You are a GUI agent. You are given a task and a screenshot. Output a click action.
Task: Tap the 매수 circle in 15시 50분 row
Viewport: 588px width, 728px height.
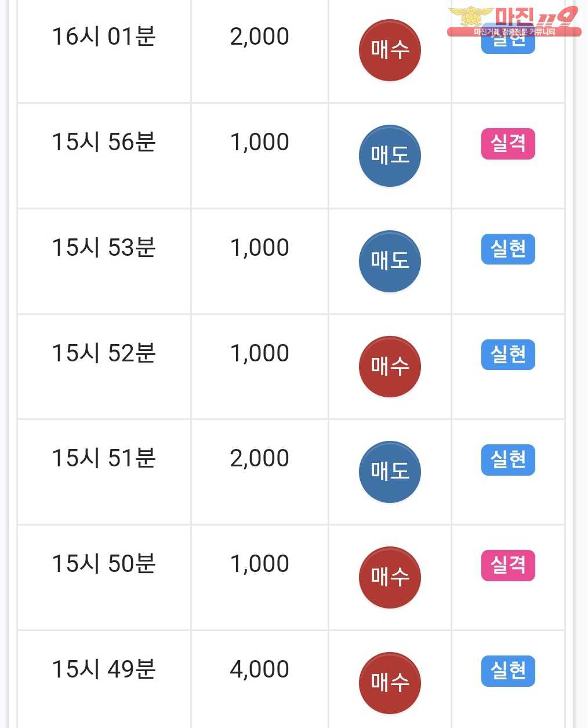390,577
